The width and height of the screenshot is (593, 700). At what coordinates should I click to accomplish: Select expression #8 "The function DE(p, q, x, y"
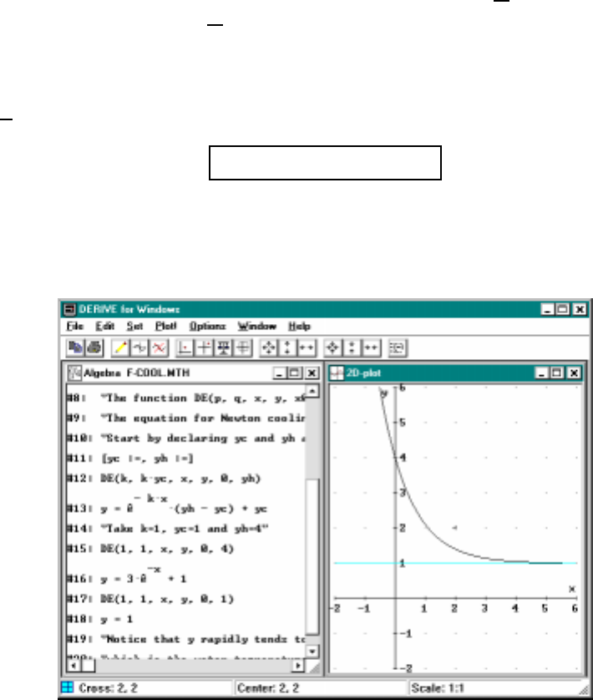(186, 398)
